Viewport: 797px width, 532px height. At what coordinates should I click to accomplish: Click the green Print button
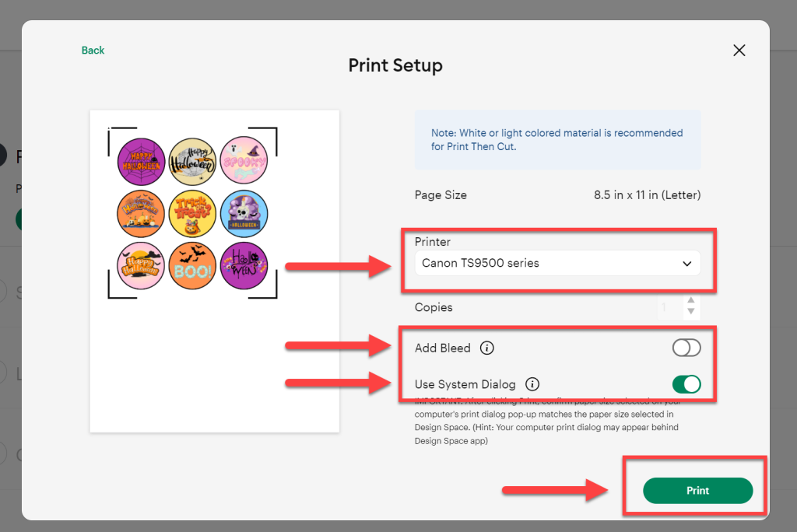tap(698, 490)
